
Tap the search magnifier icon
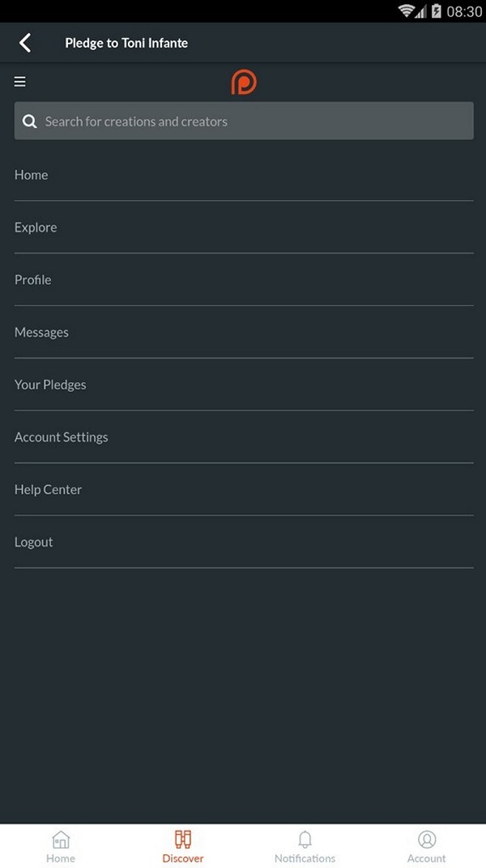point(29,121)
